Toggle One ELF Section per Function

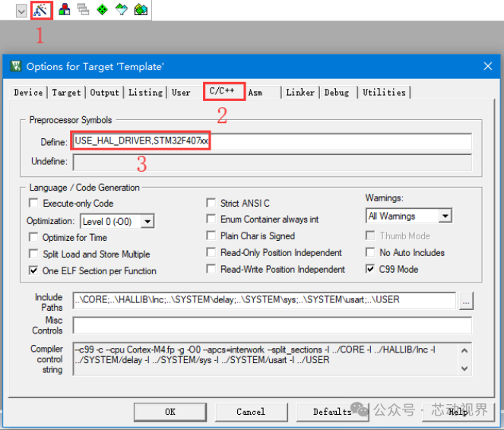pos(33,270)
